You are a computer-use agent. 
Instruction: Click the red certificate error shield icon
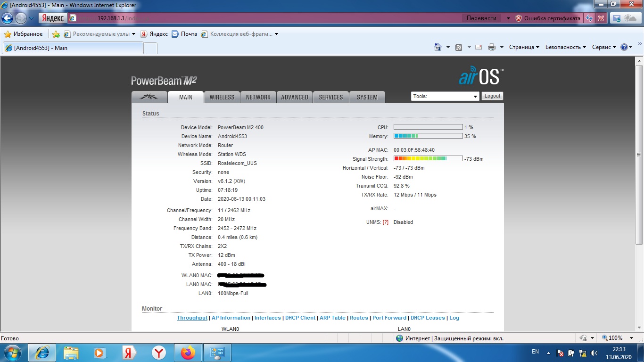[x=519, y=18]
